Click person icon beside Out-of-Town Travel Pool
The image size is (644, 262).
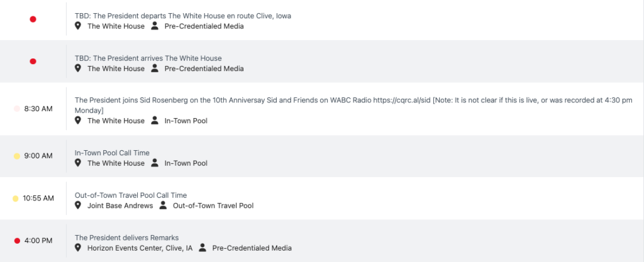point(163,205)
